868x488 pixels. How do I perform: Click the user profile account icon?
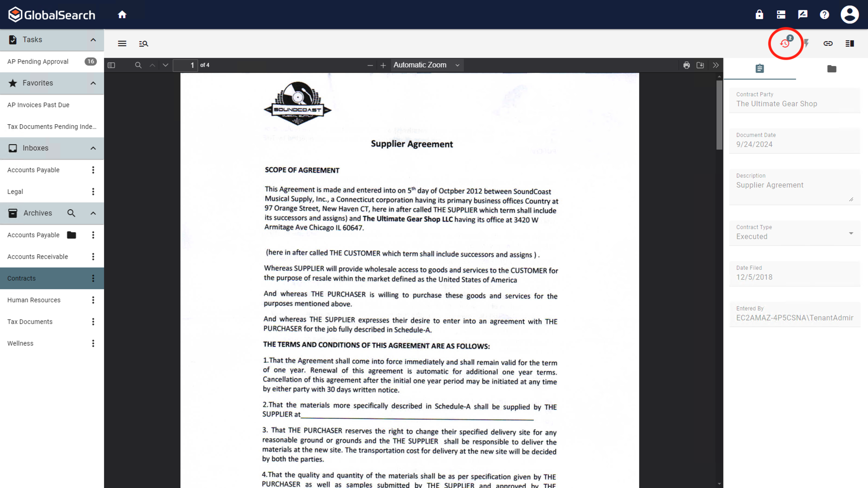[849, 14]
